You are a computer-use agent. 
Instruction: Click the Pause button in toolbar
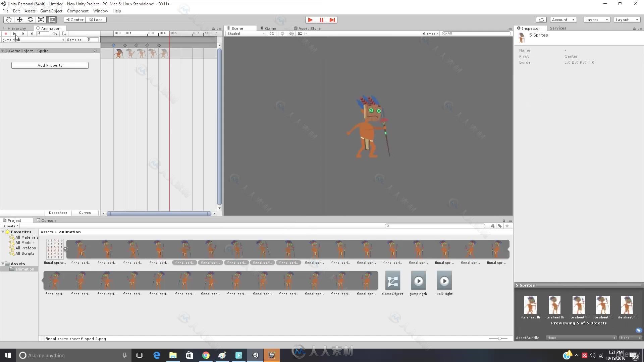(321, 19)
